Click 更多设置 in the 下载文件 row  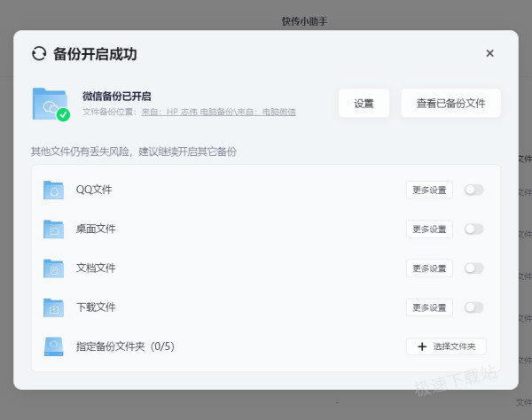(x=429, y=307)
